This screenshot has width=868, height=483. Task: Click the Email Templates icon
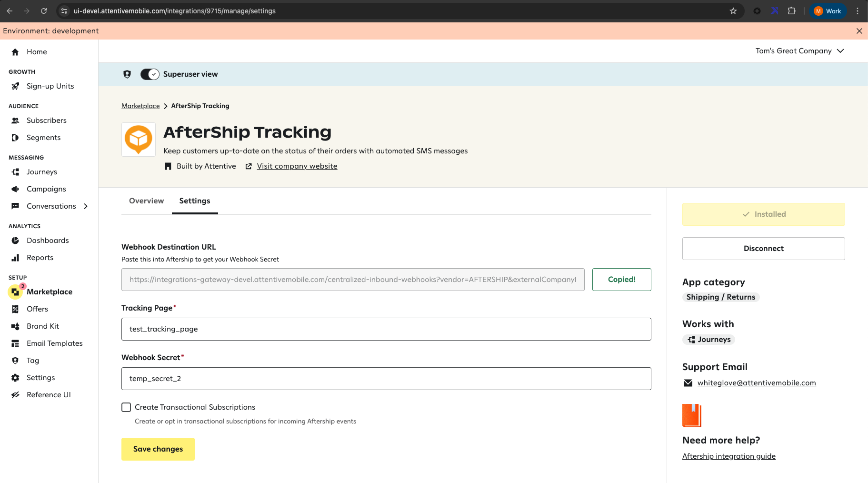[x=15, y=343]
